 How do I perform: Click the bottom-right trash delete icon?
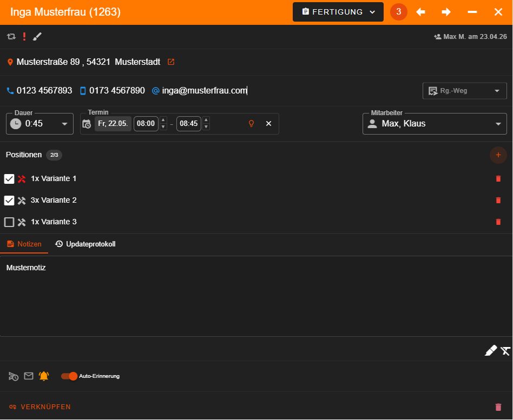pos(498,407)
